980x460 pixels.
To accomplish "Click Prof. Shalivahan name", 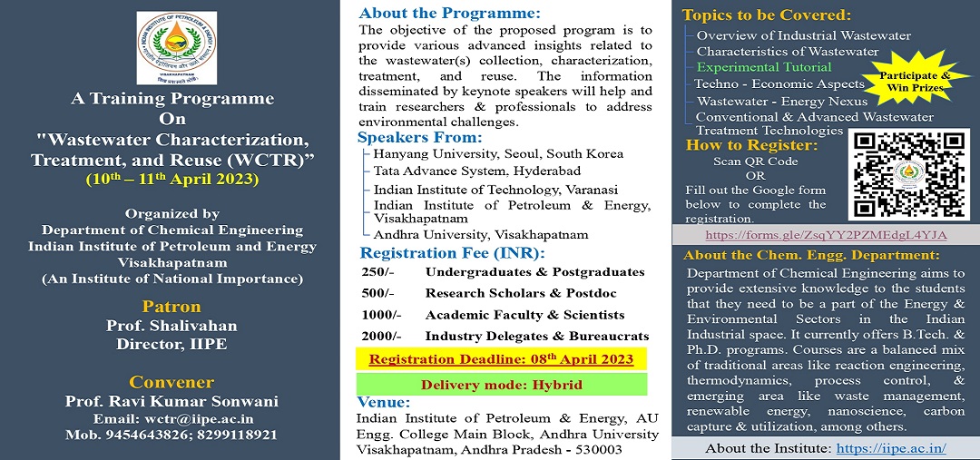I will 171,327.
